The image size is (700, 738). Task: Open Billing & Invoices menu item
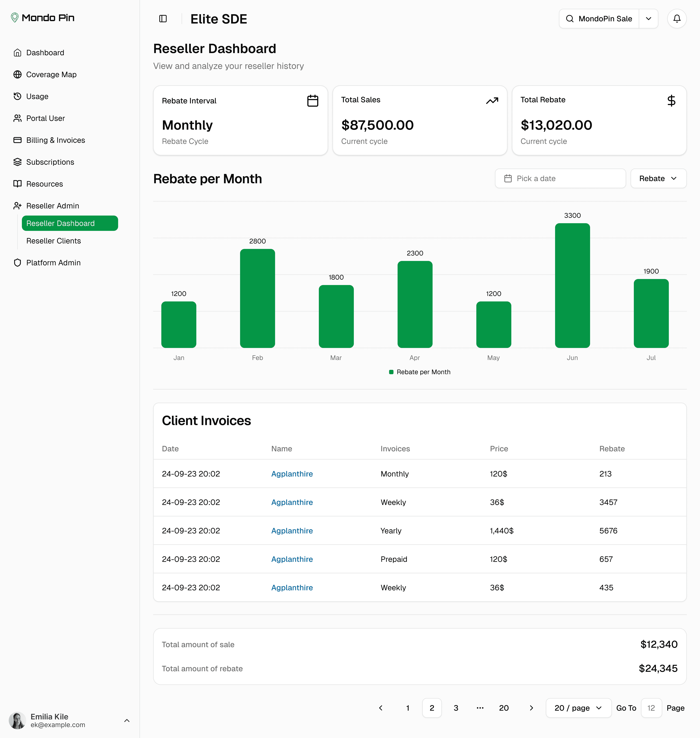click(x=55, y=140)
